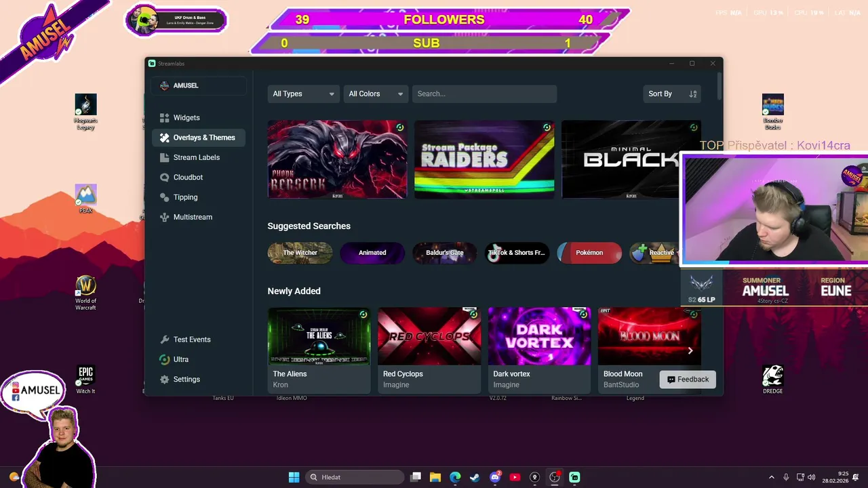The width and height of the screenshot is (868, 488).
Task: Open Discord from the taskbar
Action: (x=495, y=477)
